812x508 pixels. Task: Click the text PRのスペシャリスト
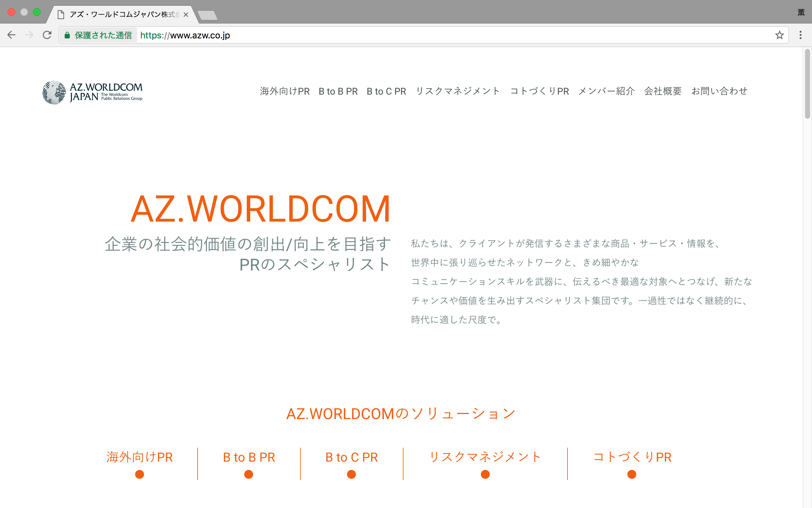click(315, 264)
